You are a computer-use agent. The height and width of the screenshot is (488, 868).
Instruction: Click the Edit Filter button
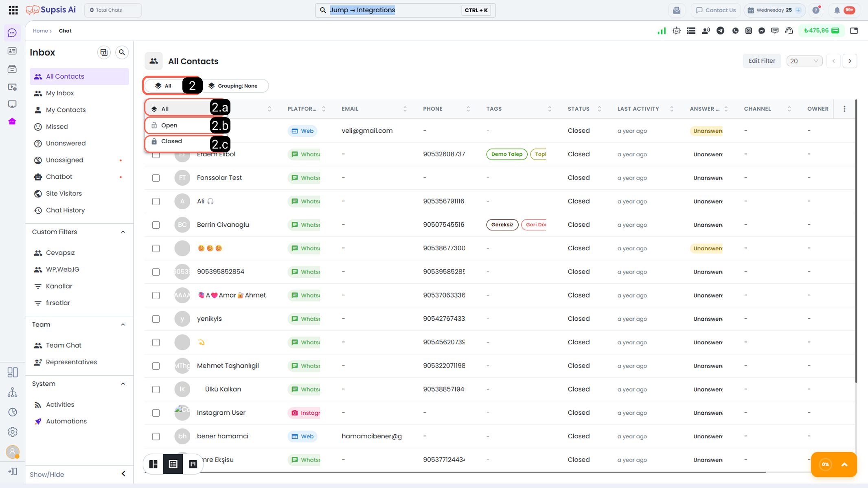(762, 61)
